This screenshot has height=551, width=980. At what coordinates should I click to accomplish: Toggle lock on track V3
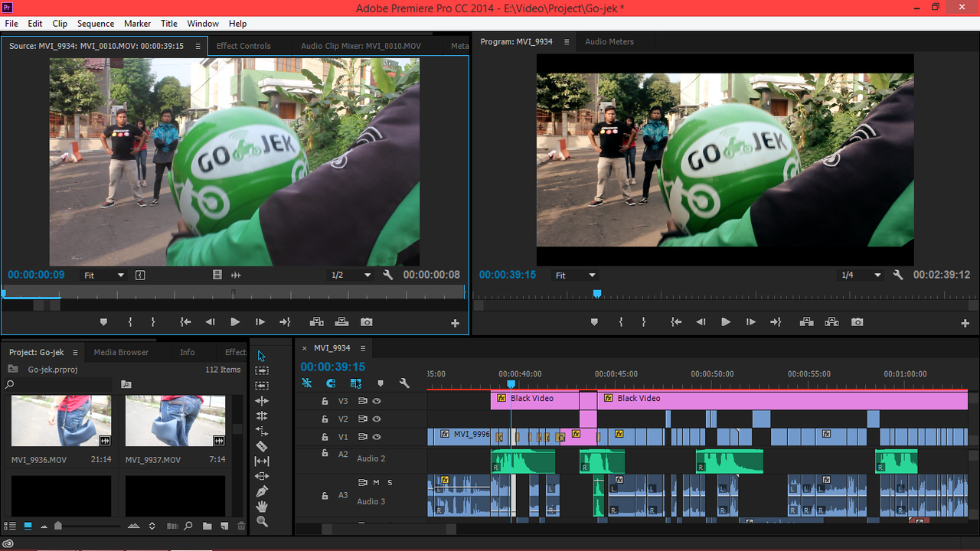pyautogui.click(x=325, y=401)
